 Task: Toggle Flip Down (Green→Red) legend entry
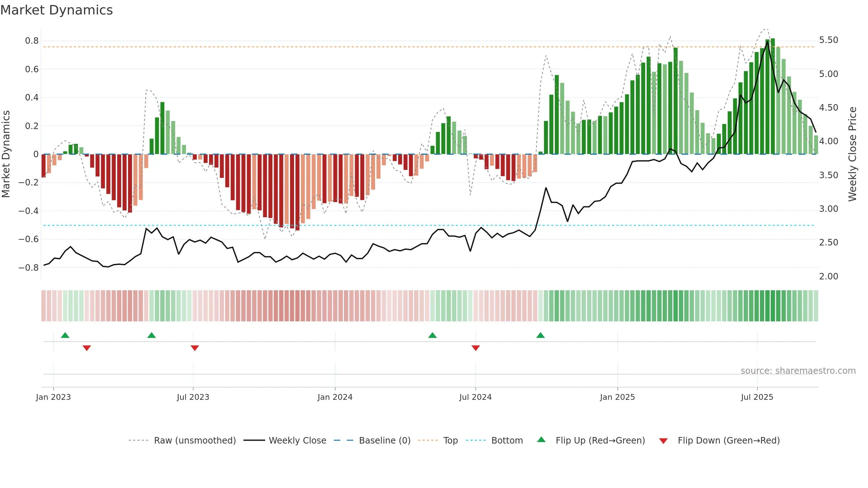pos(719,440)
